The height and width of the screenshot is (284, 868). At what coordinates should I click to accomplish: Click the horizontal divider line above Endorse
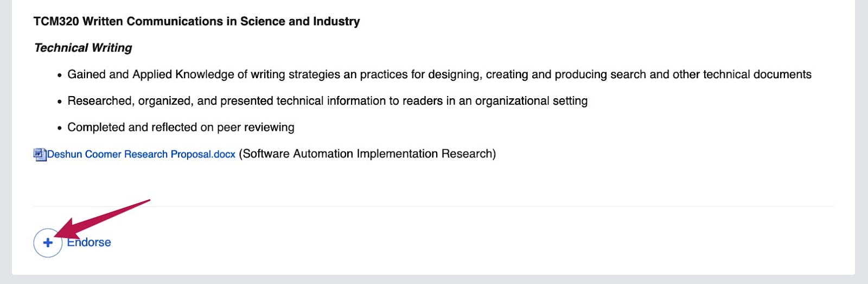click(x=433, y=206)
